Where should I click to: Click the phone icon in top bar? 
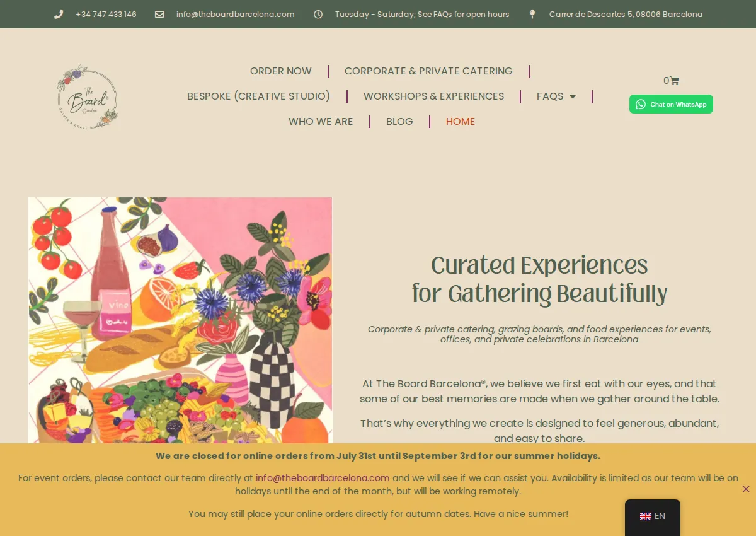[x=59, y=14]
